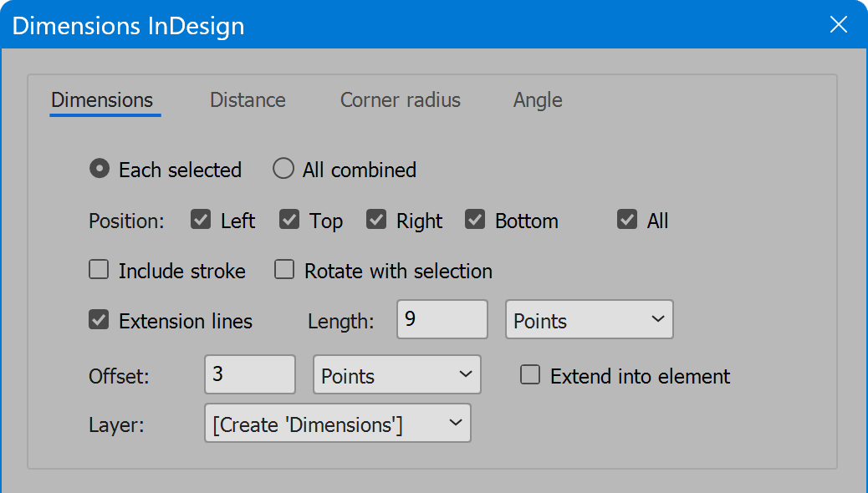Toggle the Bottom position checkbox
Viewport: 868px width, 493px height.
tap(475, 219)
